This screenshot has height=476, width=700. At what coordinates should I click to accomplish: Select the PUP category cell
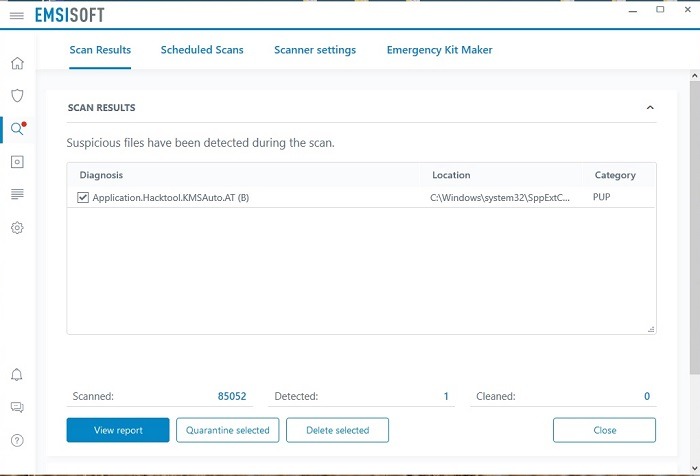pyautogui.click(x=601, y=197)
